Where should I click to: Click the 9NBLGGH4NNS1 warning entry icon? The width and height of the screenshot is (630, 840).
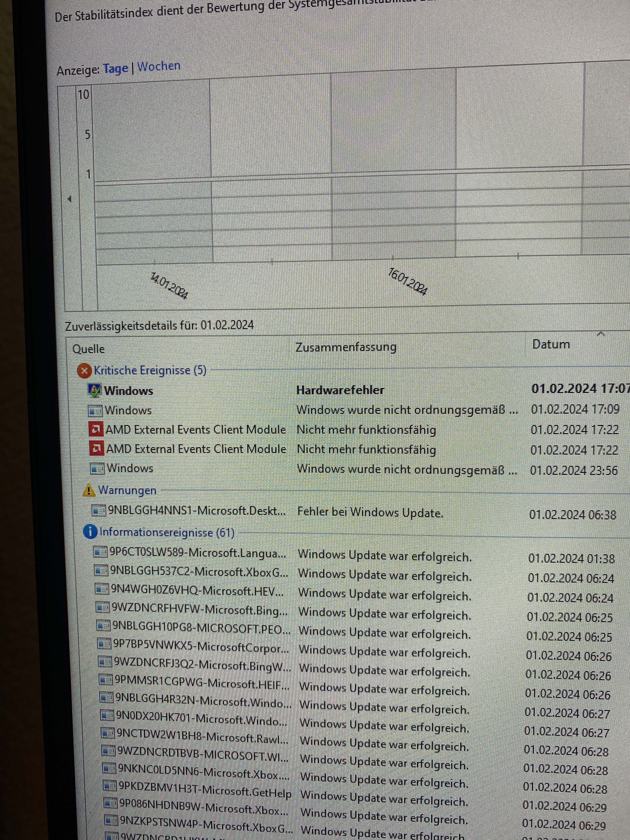(x=99, y=511)
